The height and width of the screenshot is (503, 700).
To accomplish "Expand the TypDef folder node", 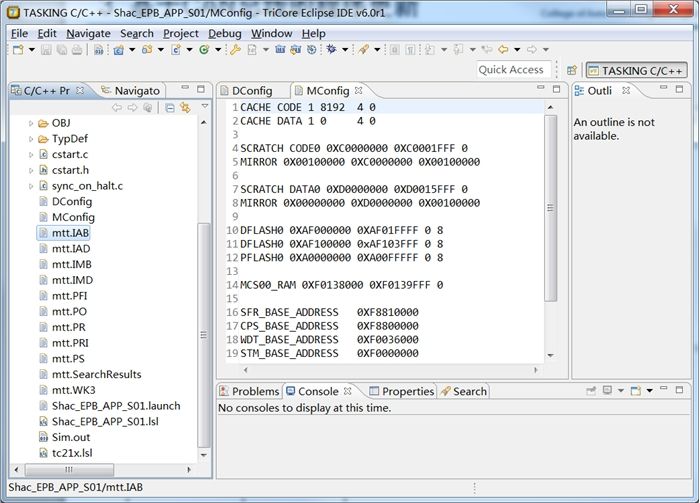I will (31, 139).
